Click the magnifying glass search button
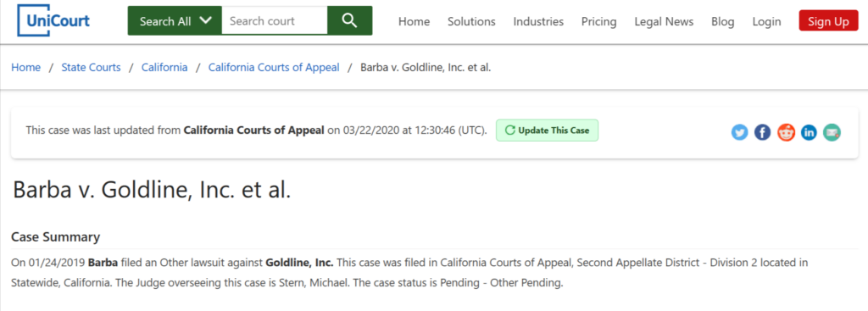868x311 pixels. [349, 21]
